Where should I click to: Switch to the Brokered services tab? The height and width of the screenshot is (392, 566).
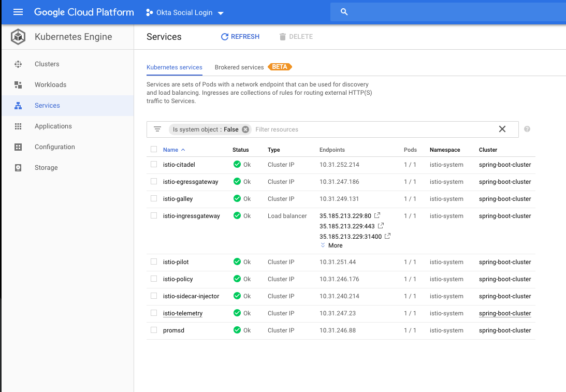239,67
